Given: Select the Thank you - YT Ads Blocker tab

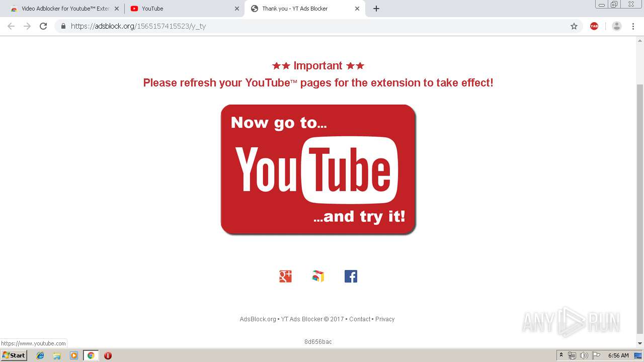Looking at the screenshot, I should [x=304, y=9].
